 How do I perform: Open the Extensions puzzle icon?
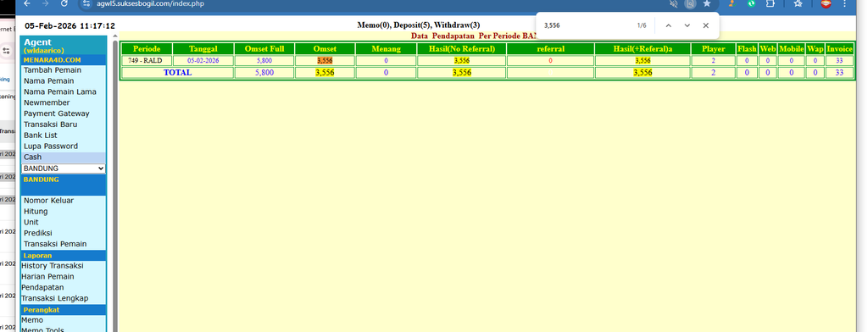[770, 3]
